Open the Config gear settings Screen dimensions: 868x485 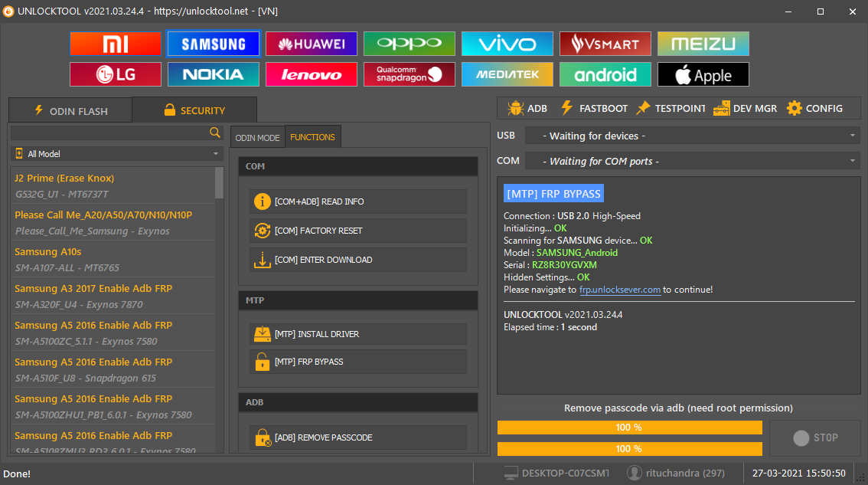pyautogui.click(x=814, y=109)
